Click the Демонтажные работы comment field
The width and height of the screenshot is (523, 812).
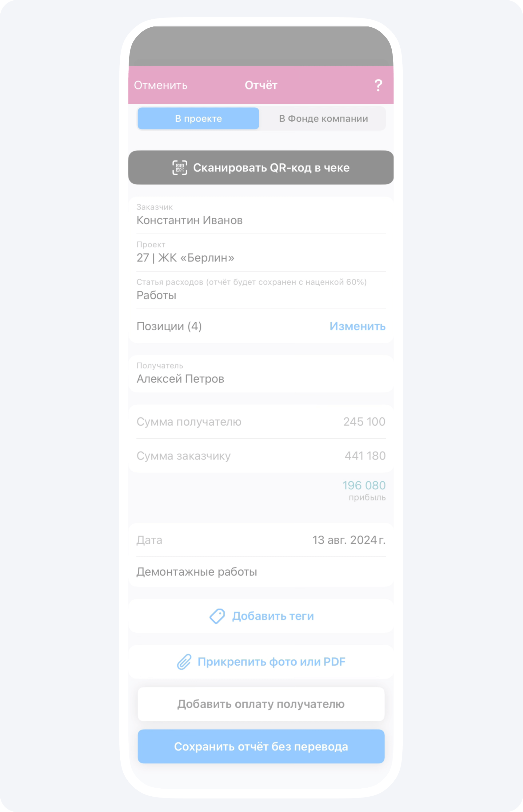tap(261, 572)
